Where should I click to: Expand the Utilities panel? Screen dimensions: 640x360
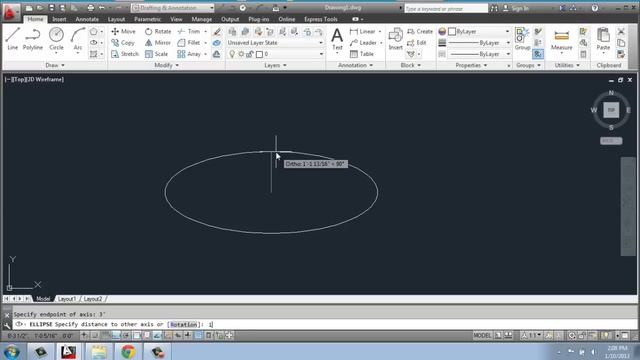(567, 65)
